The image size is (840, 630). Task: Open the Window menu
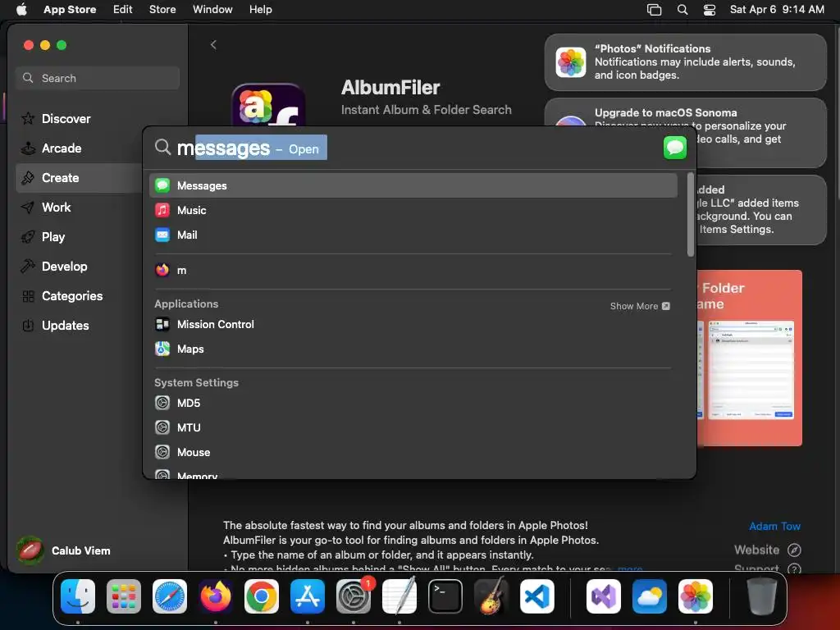pos(212,10)
